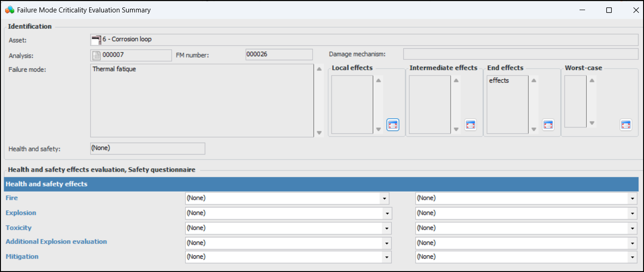Click the Intermediate effects scroll down arrow
Image resolution: width=644 pixels, height=272 pixels.
[456, 129]
